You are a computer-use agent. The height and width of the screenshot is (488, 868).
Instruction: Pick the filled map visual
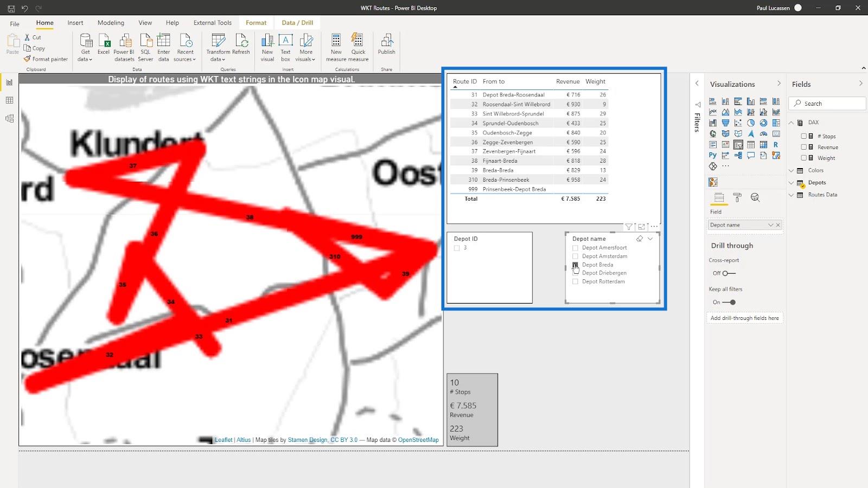(725, 133)
